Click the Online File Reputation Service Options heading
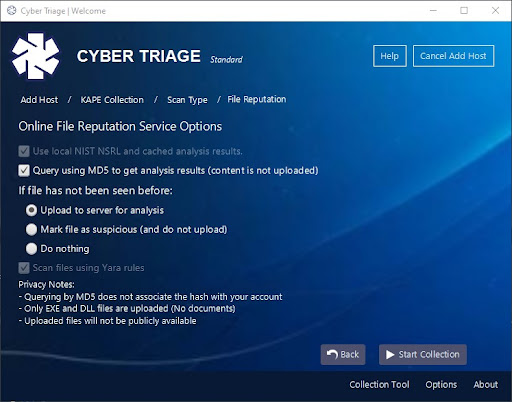This screenshot has height=402, width=512. (120, 126)
